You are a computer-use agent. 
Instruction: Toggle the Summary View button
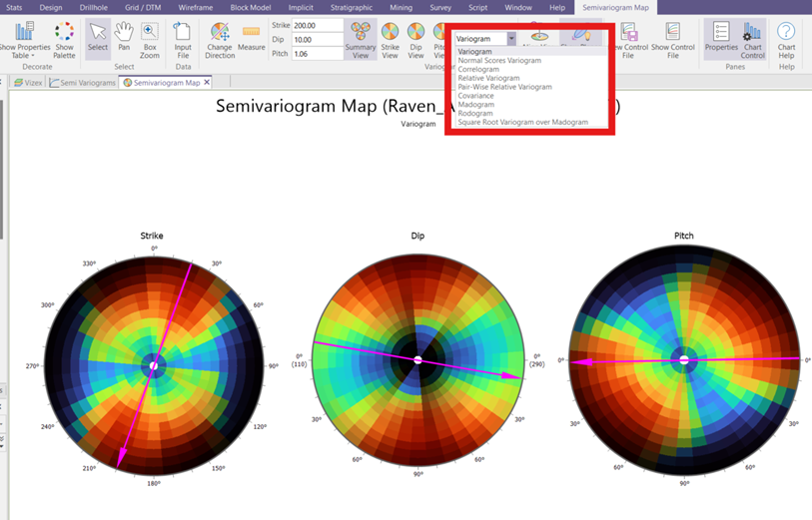tap(361, 38)
